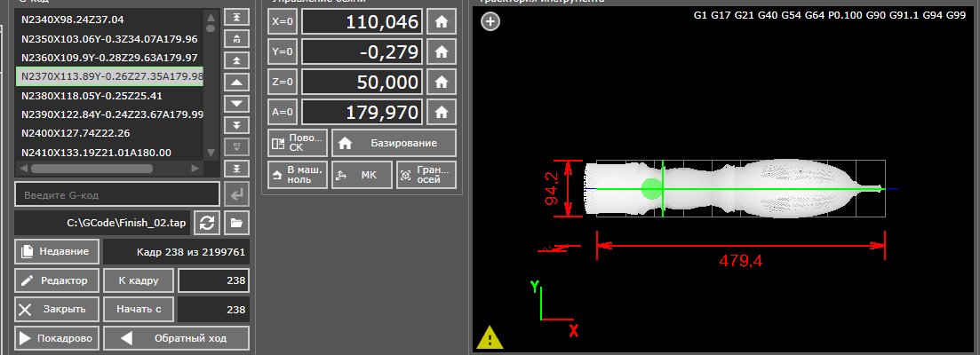Viewport: 980px width, 355px height.
Task: Click the X position value 110,046
Action: pos(362,21)
